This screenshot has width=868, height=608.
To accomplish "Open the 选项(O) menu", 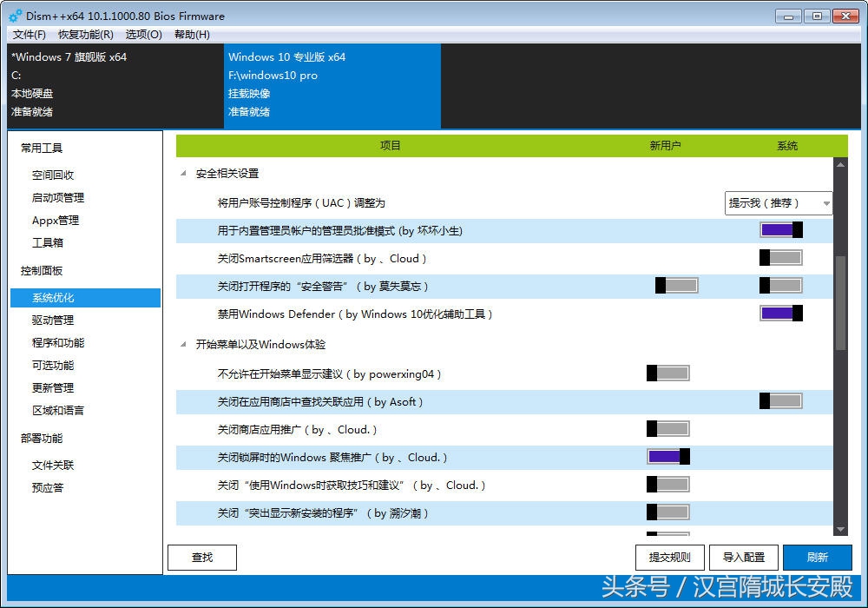I will tap(144, 35).
